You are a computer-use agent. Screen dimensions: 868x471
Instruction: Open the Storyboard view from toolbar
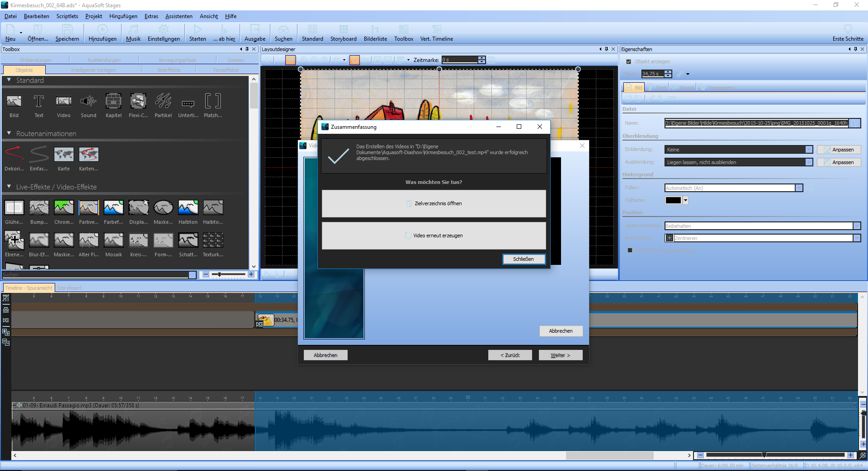pyautogui.click(x=343, y=33)
